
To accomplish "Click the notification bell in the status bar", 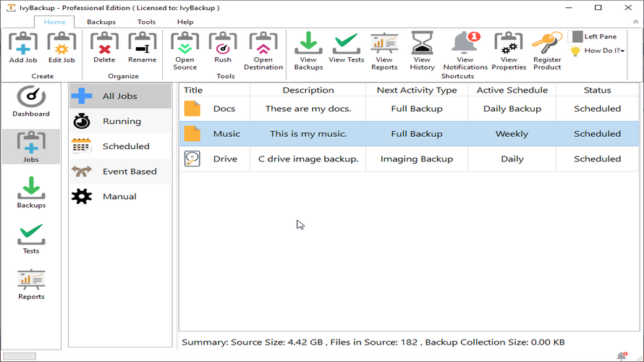I will click(x=622, y=355).
